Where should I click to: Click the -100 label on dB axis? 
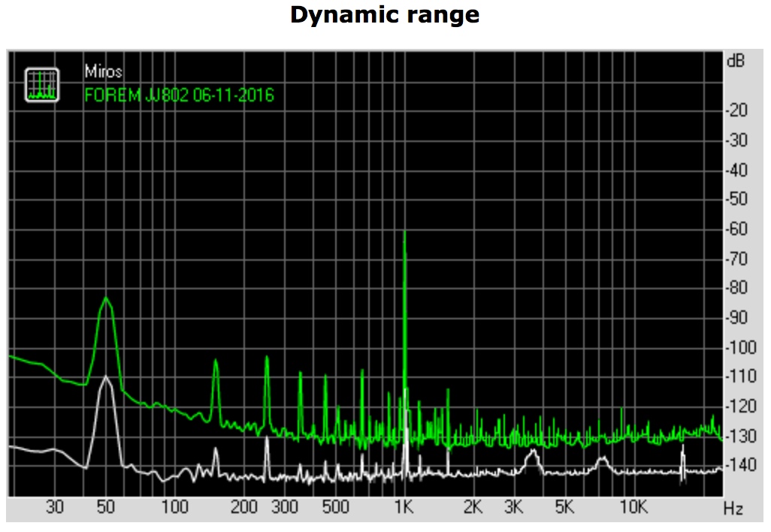[x=737, y=348]
